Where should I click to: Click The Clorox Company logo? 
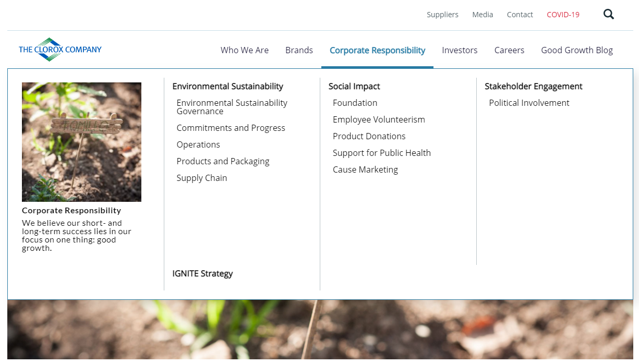(60, 50)
